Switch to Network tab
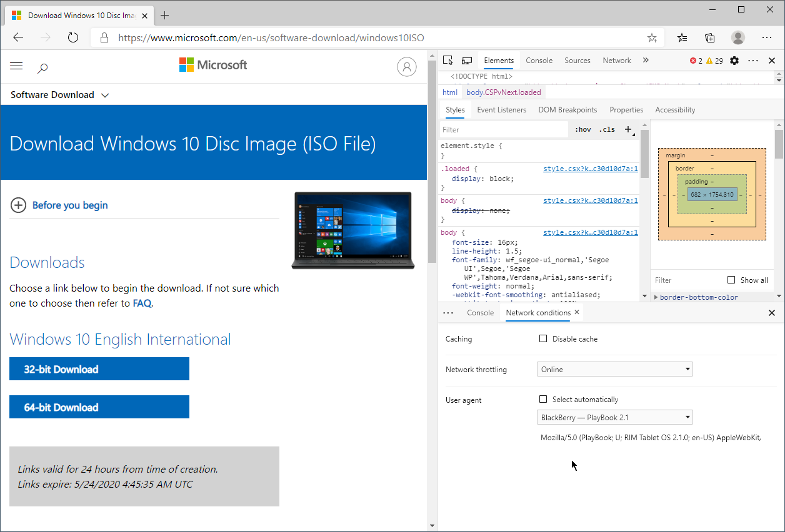The image size is (785, 532). click(617, 61)
